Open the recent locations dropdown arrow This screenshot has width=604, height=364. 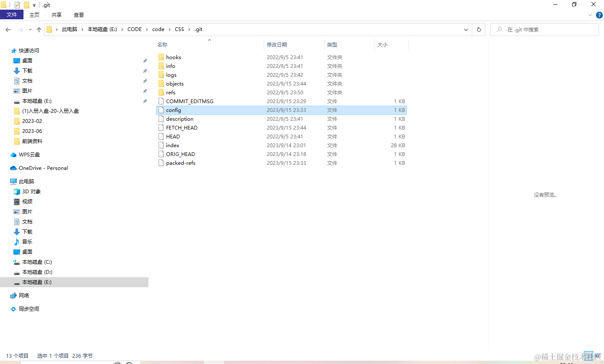(x=30, y=29)
